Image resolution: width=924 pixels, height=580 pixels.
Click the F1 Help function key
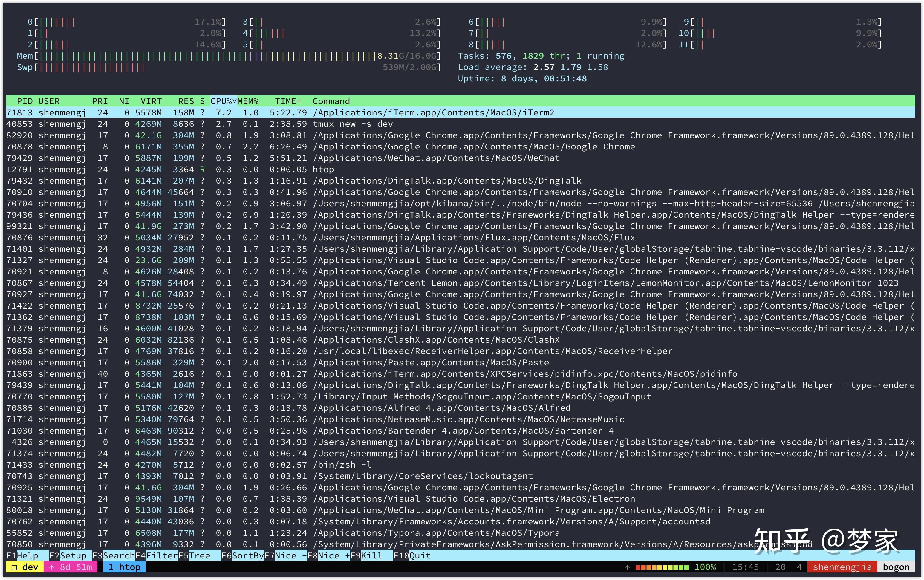pos(22,555)
